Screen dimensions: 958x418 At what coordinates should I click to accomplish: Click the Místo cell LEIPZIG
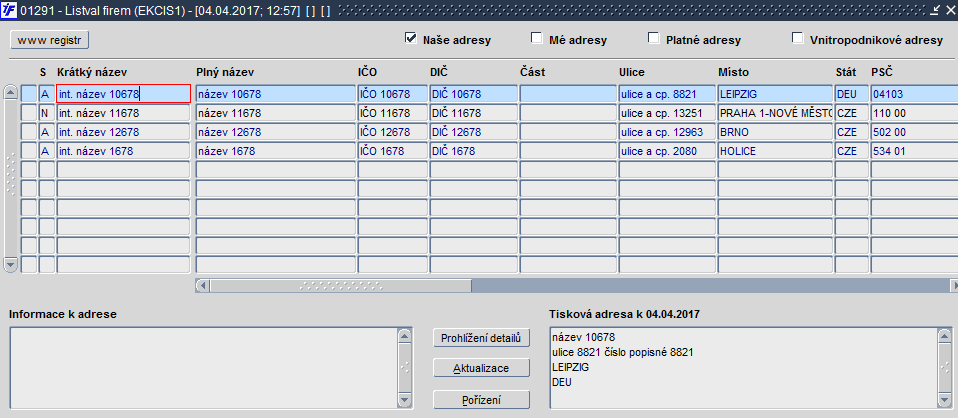pyautogui.click(x=775, y=94)
